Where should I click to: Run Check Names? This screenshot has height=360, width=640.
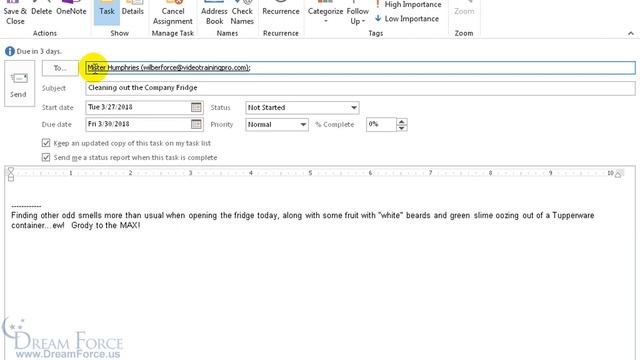coord(242,13)
